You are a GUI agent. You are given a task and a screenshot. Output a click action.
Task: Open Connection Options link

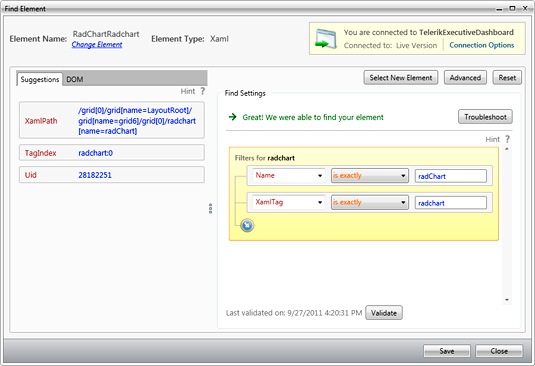[481, 45]
